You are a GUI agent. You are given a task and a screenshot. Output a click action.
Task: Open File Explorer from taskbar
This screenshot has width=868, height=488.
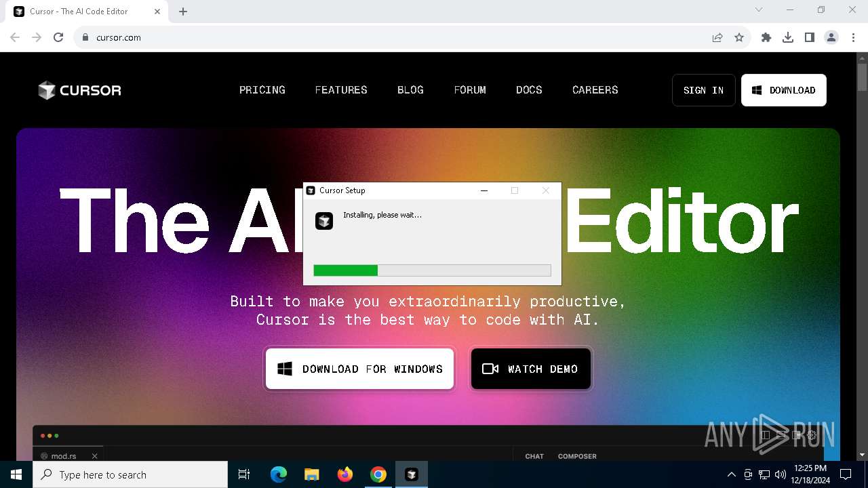point(312,474)
